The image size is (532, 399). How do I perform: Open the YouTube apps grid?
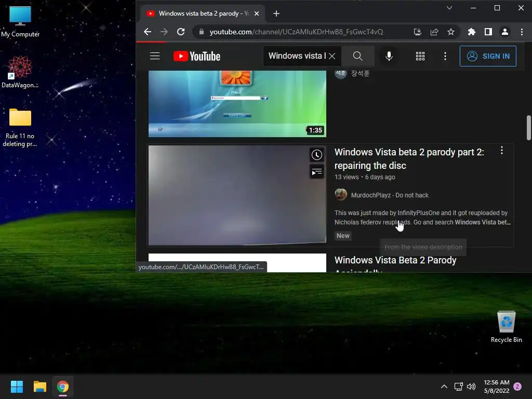420,56
